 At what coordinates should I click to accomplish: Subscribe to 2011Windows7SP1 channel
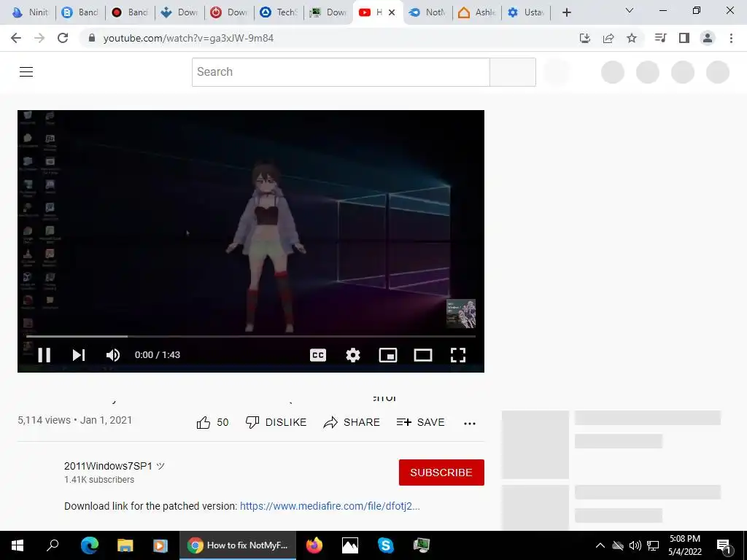tap(441, 472)
